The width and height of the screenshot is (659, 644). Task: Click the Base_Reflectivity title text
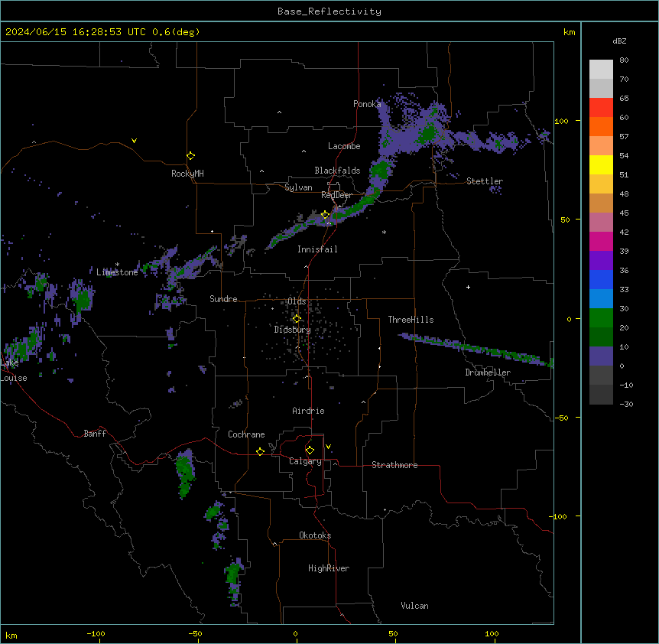pyautogui.click(x=329, y=11)
